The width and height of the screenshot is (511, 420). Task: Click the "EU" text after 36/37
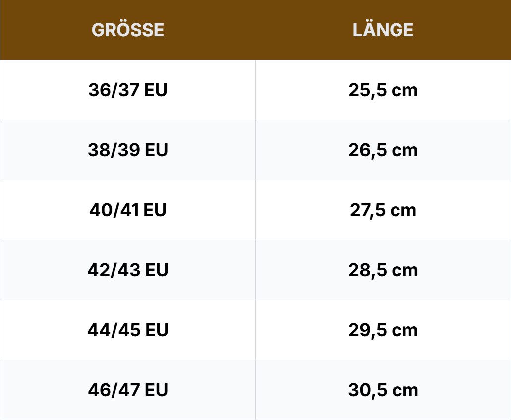pyautogui.click(x=156, y=90)
